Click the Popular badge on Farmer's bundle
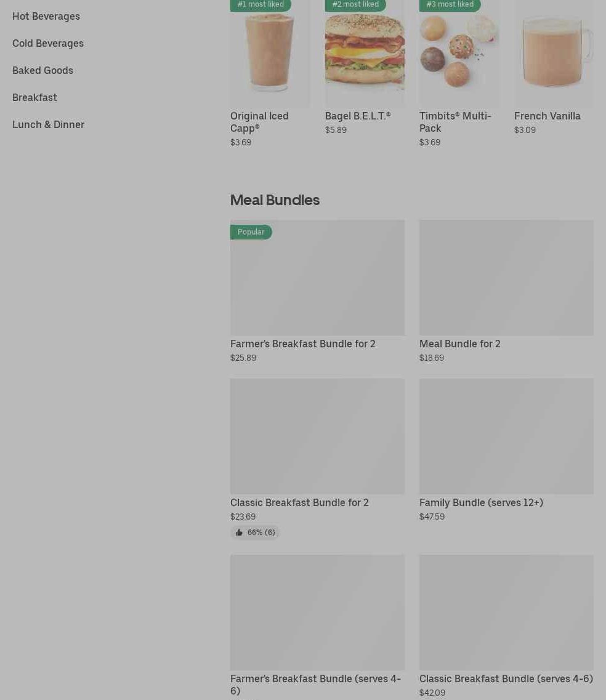 coord(251,231)
